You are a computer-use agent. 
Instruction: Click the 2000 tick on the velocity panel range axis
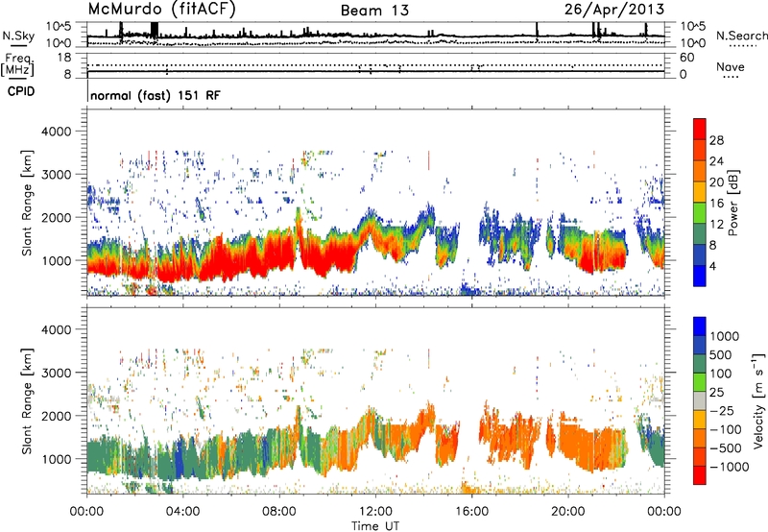point(57,416)
